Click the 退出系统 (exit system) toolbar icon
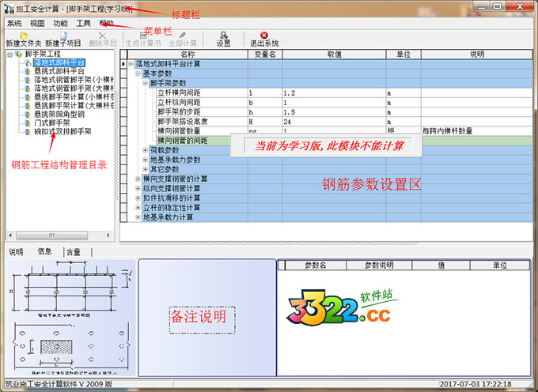Viewport: 538px width, 392px height. pyautogui.click(x=263, y=36)
